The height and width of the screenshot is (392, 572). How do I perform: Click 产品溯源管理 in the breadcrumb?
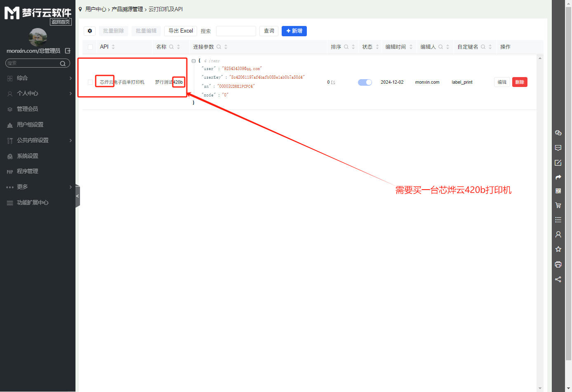pyautogui.click(x=127, y=9)
